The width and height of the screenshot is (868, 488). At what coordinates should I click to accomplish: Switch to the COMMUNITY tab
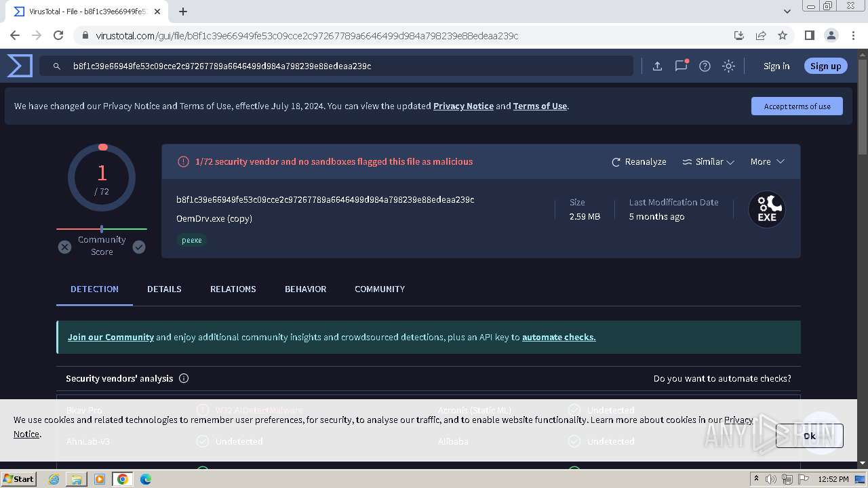(380, 289)
